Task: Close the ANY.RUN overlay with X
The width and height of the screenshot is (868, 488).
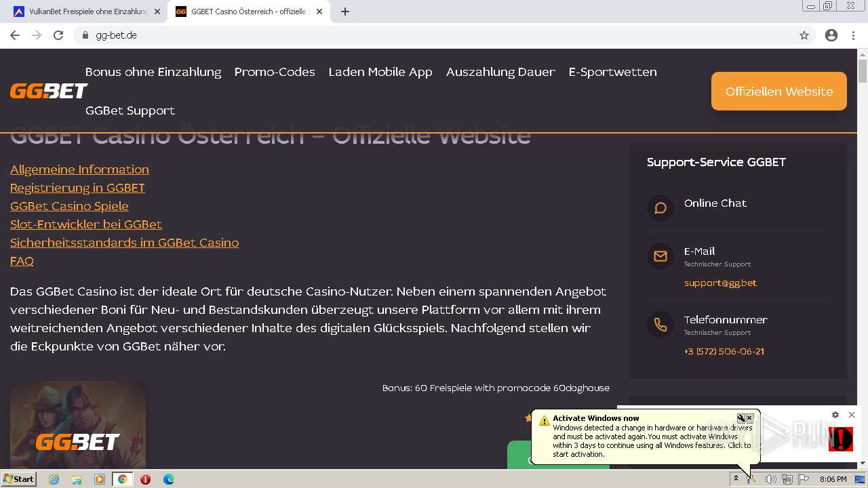Action: [852, 415]
